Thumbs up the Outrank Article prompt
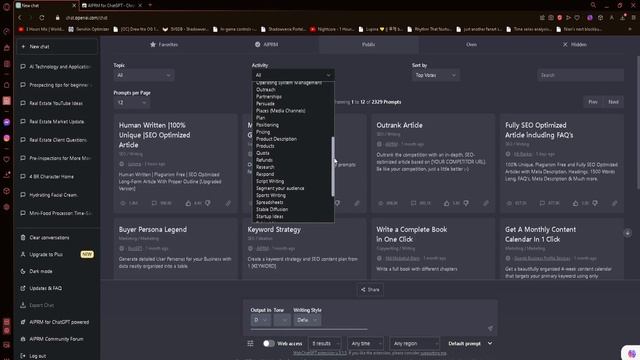 (447, 203)
